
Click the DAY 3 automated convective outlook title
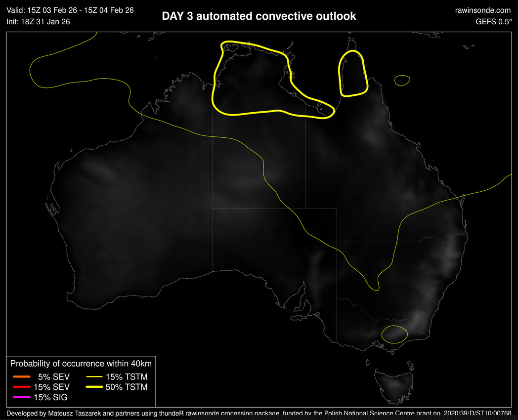(x=259, y=16)
